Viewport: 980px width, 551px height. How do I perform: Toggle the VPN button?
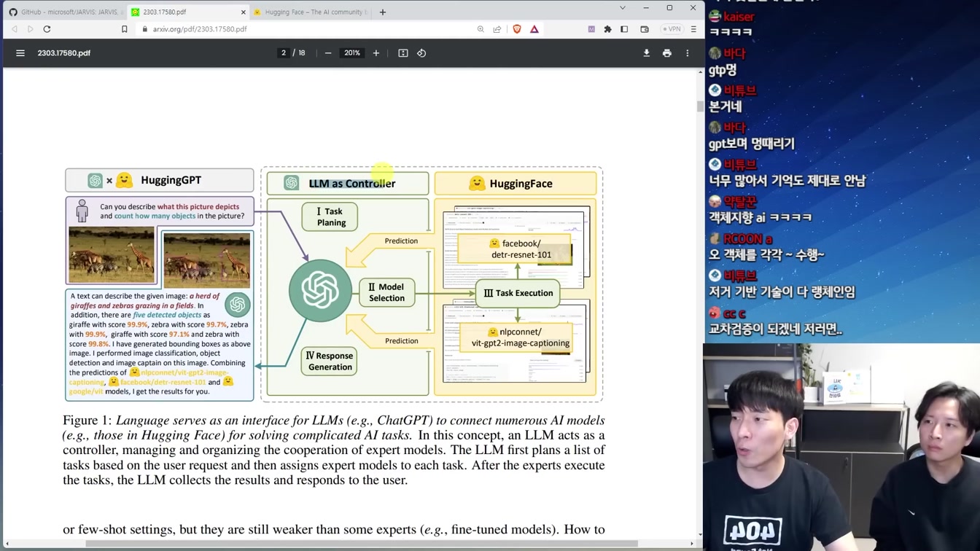tap(672, 29)
